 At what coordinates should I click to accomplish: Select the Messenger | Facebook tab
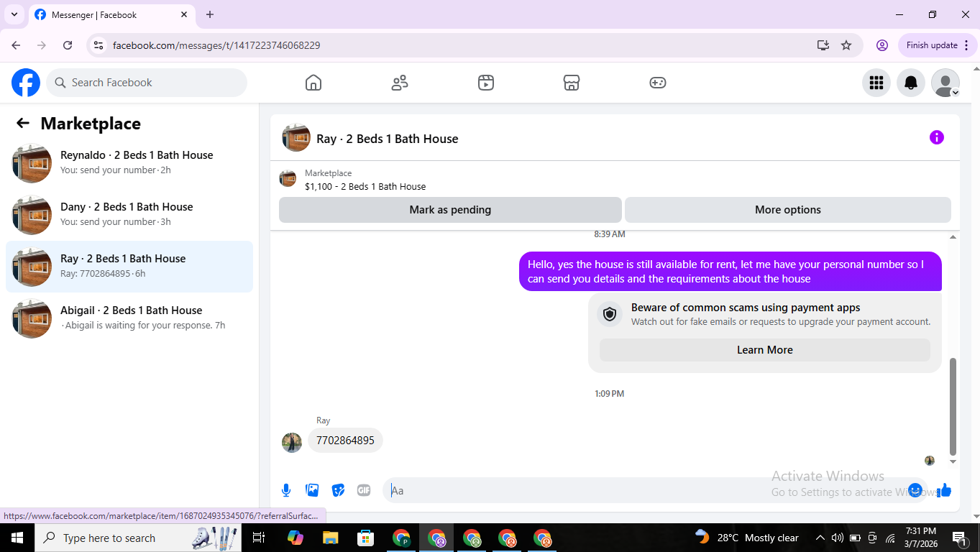tap(112, 14)
